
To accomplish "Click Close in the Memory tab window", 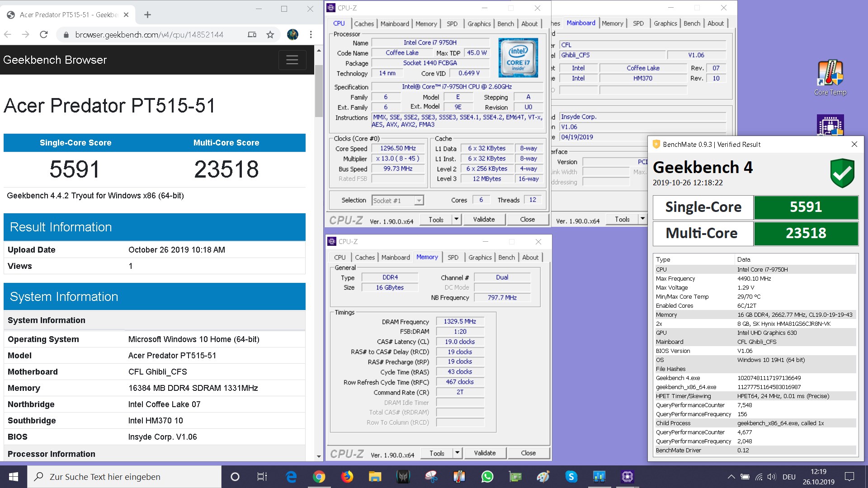I will tap(528, 453).
